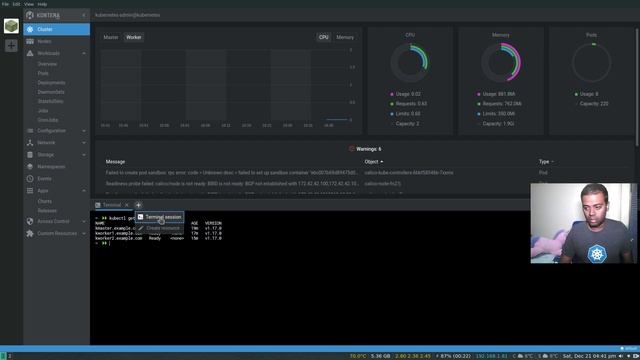The image size is (640, 360).
Task: Click the Nodes sidebar icon
Action: 30,41
